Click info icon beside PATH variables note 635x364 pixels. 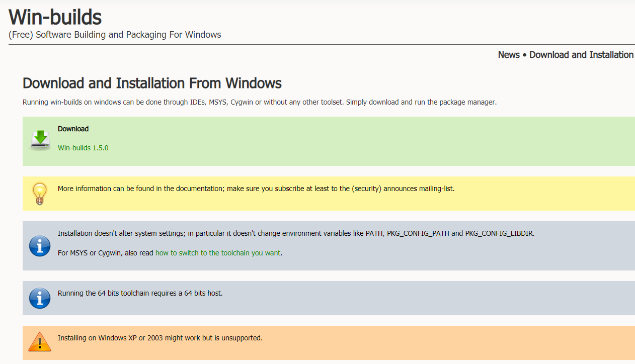click(x=40, y=246)
